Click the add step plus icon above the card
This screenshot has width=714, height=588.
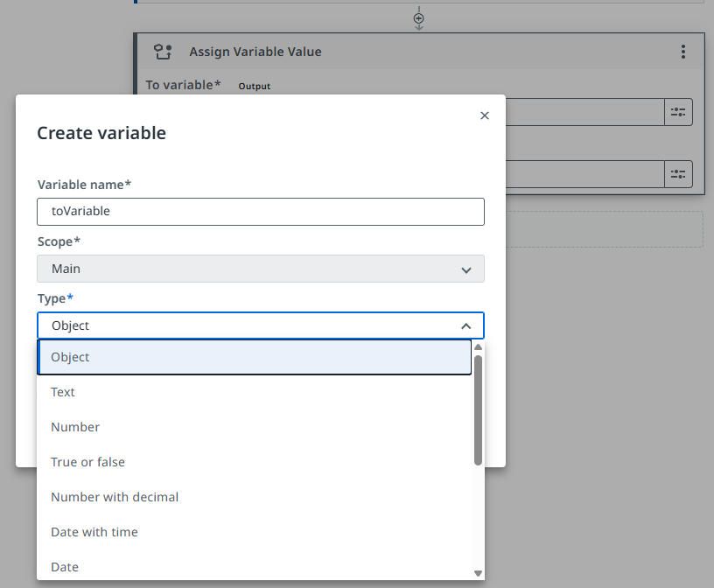419,18
